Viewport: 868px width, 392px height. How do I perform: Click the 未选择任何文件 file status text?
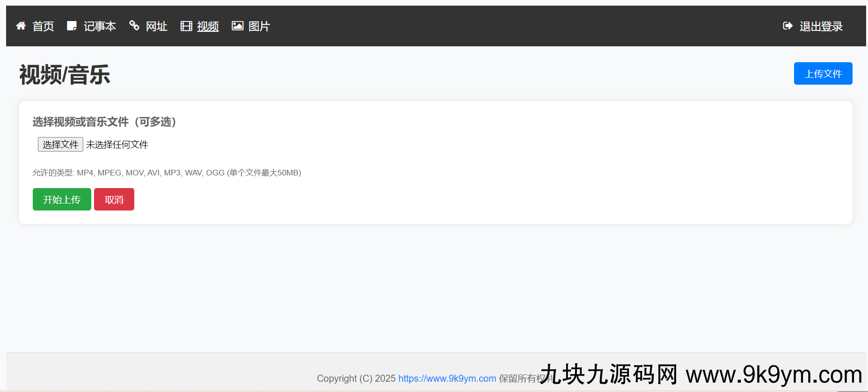click(117, 145)
